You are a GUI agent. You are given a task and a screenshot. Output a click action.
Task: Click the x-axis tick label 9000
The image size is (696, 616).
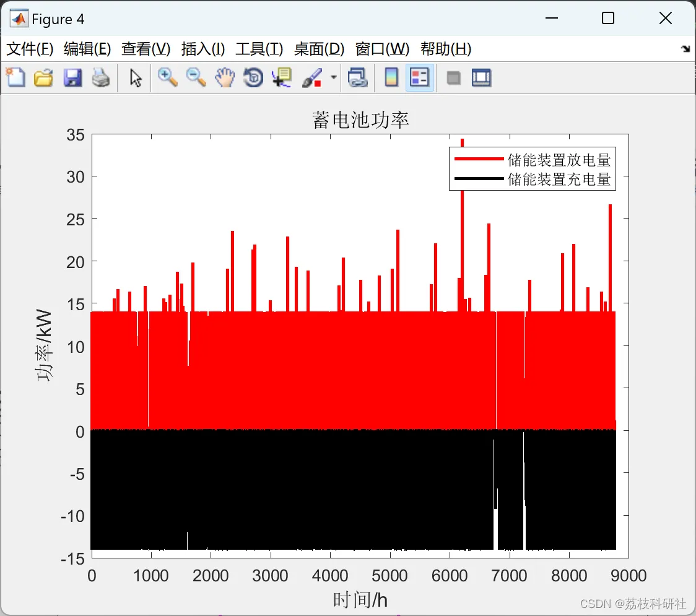(x=629, y=576)
